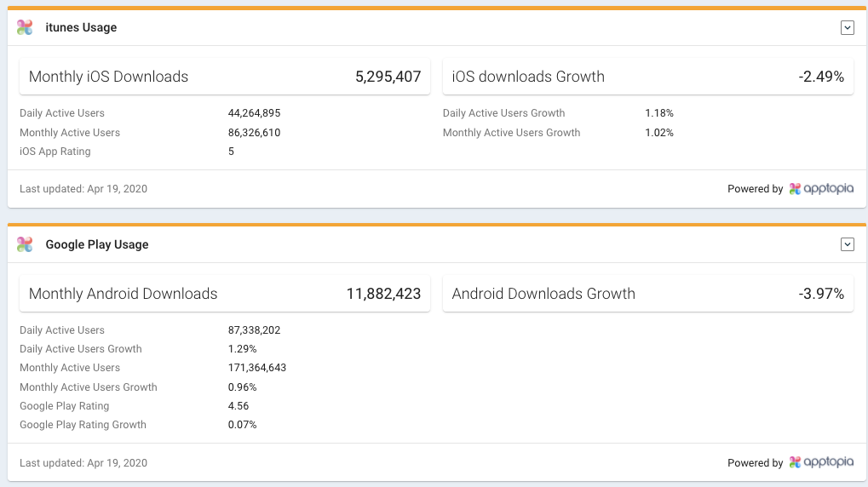Viewport: 868px width, 487px height.
Task: Click Powered by text in the Google Play Usage footer
Action: [755, 463]
